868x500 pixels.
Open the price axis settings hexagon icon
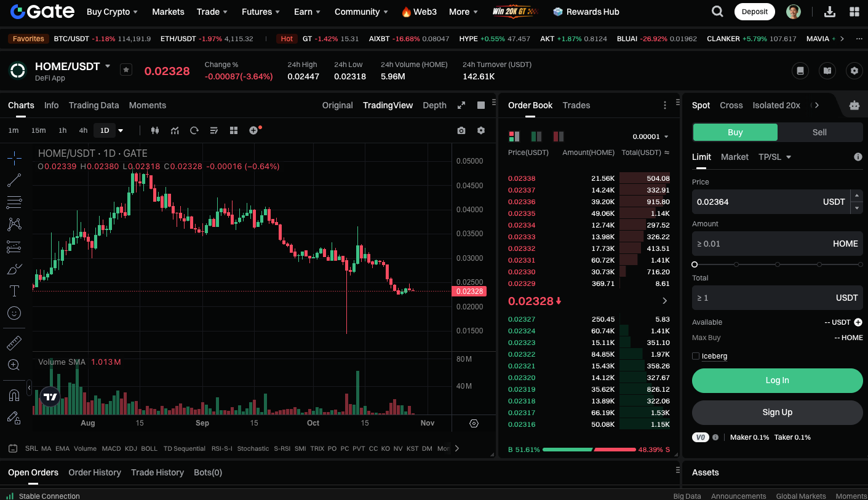click(x=474, y=423)
